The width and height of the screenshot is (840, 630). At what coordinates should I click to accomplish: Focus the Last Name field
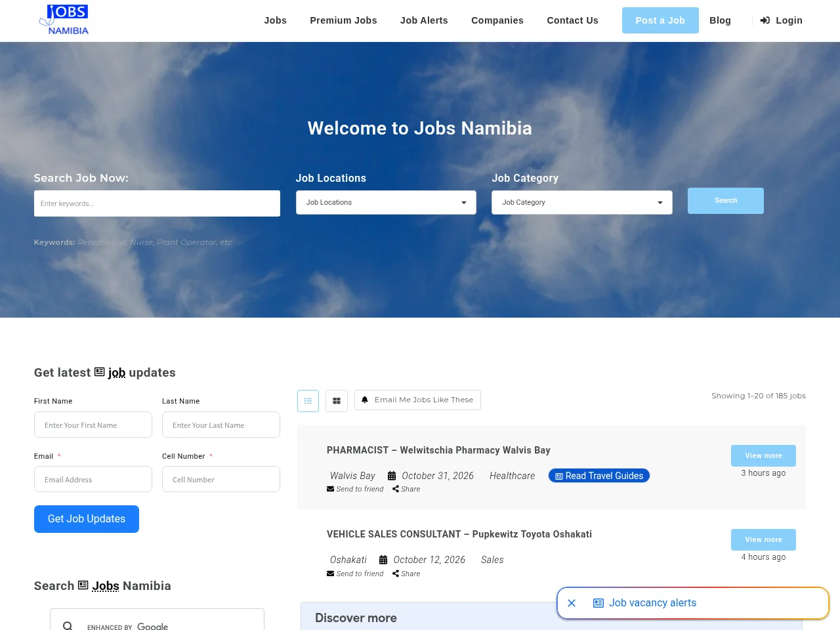[221, 425]
